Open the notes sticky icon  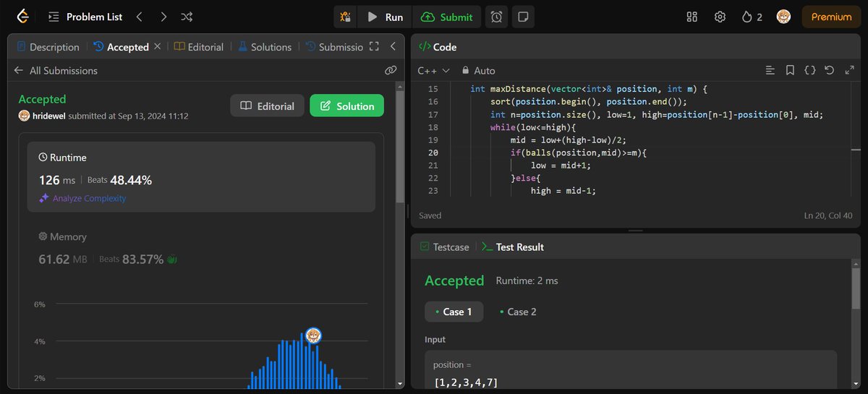(x=524, y=17)
